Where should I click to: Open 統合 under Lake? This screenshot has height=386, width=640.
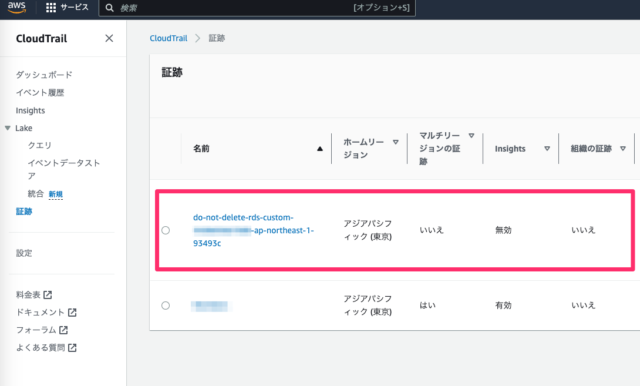(36, 194)
